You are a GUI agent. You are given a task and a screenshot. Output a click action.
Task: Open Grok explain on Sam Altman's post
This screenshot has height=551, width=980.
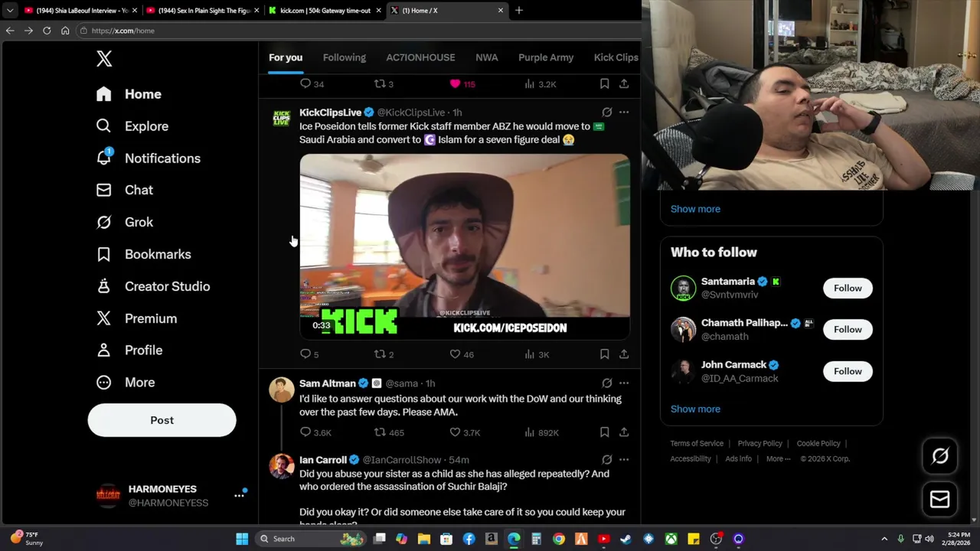point(606,383)
